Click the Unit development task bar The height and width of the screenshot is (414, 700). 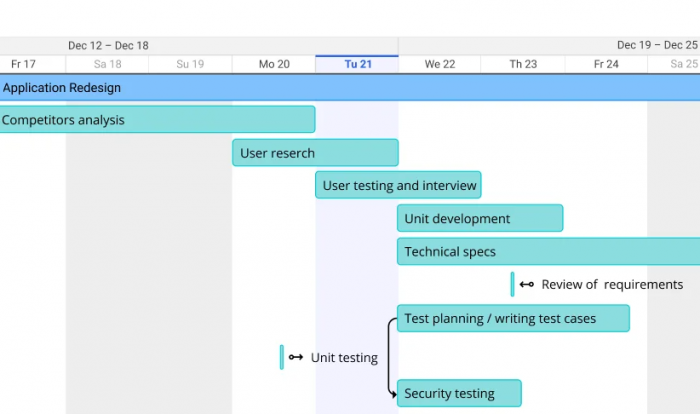coord(480,218)
